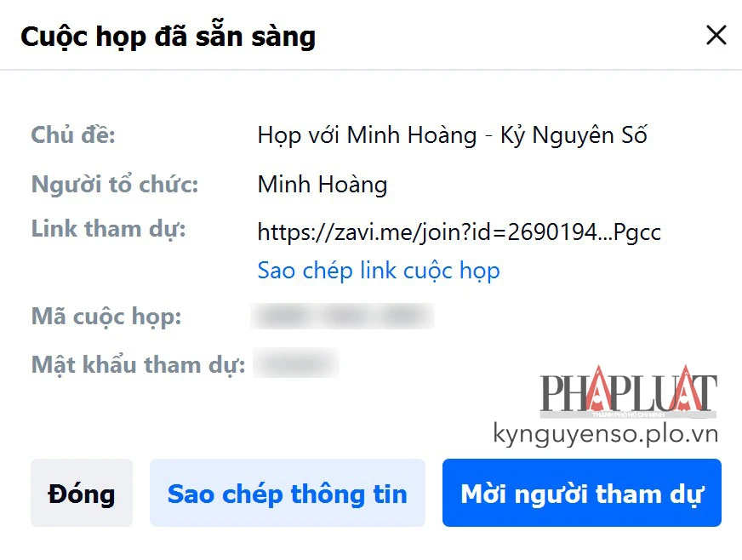Click the organizer name Minh Hoàng
The height and width of the screenshot is (560, 742).
322,184
